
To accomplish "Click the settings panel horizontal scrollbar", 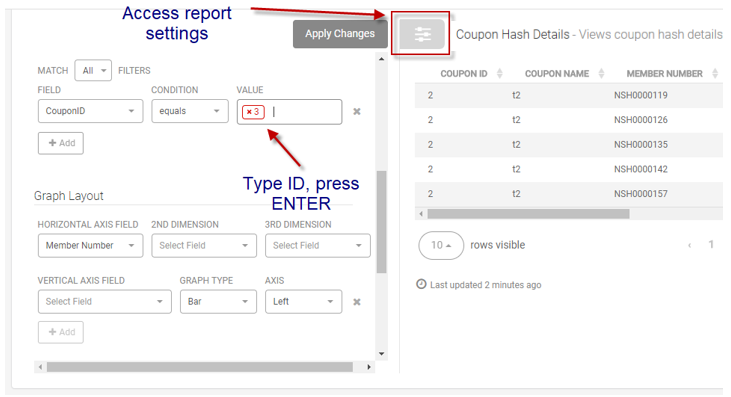I will pos(200,367).
